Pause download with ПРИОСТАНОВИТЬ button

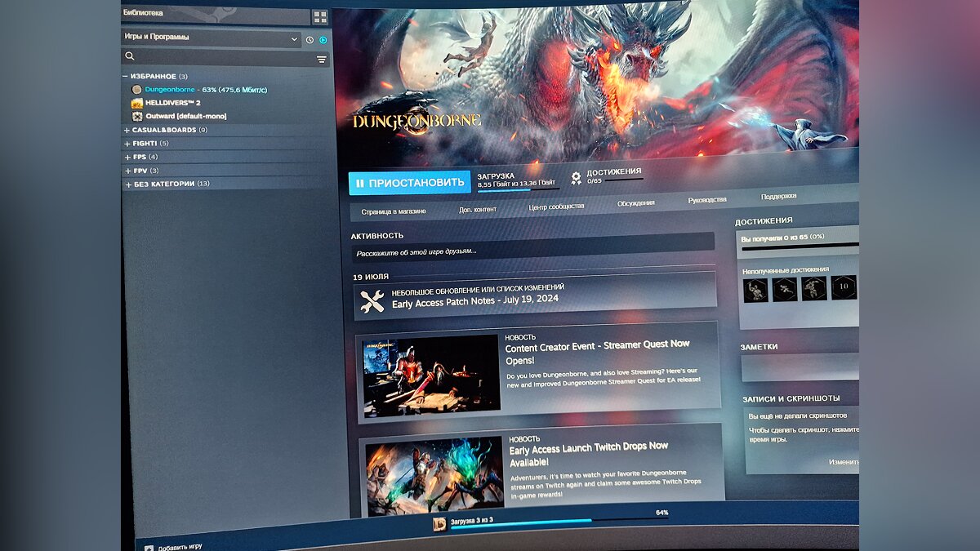409,183
